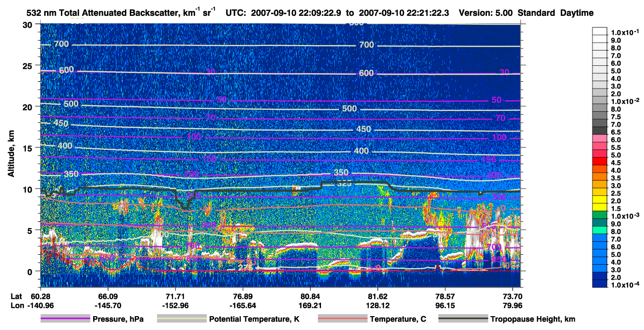Click the left-hand 700 K contour label
This screenshot has height=330, width=644.
tap(61, 44)
